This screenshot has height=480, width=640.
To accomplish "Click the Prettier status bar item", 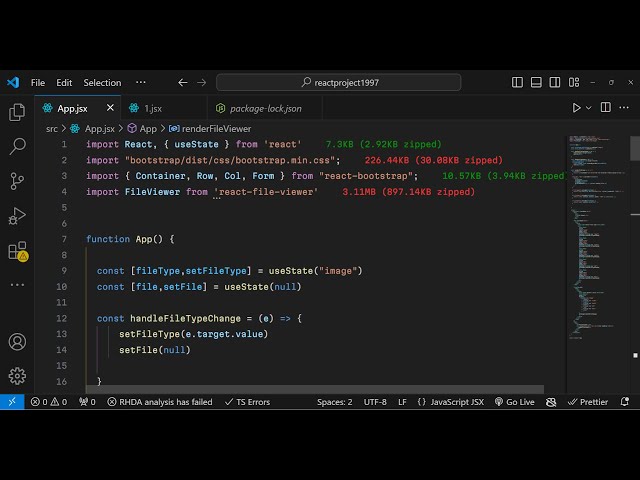I will click(587, 402).
